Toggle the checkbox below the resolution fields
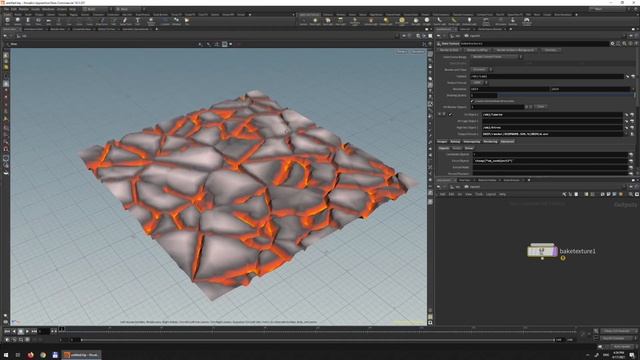 472,101
